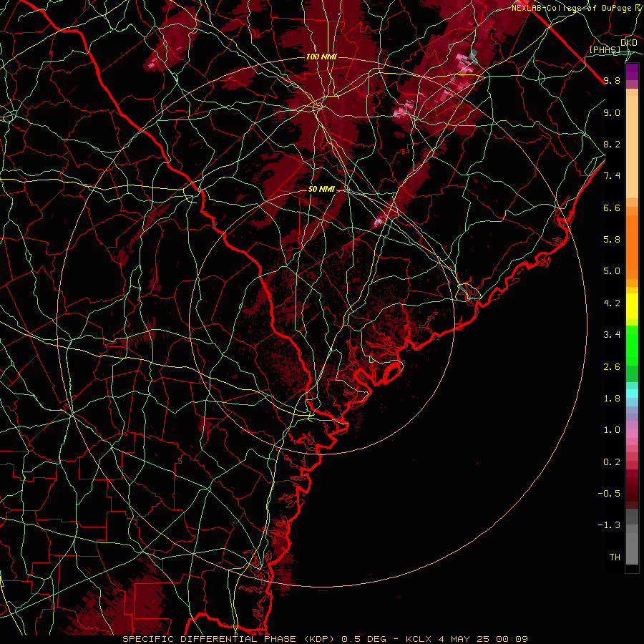Click the 100 NMI range ring label
The height and width of the screenshot is (644, 644).
(321, 57)
